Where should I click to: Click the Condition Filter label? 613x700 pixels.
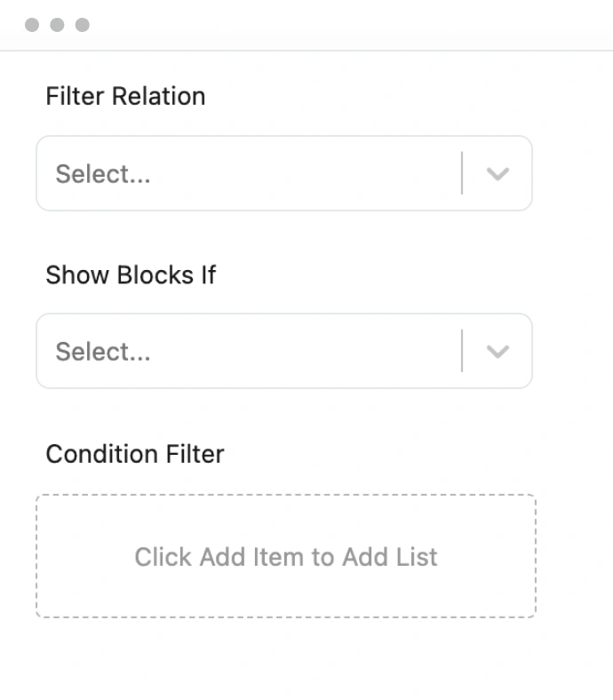pyautogui.click(x=135, y=454)
